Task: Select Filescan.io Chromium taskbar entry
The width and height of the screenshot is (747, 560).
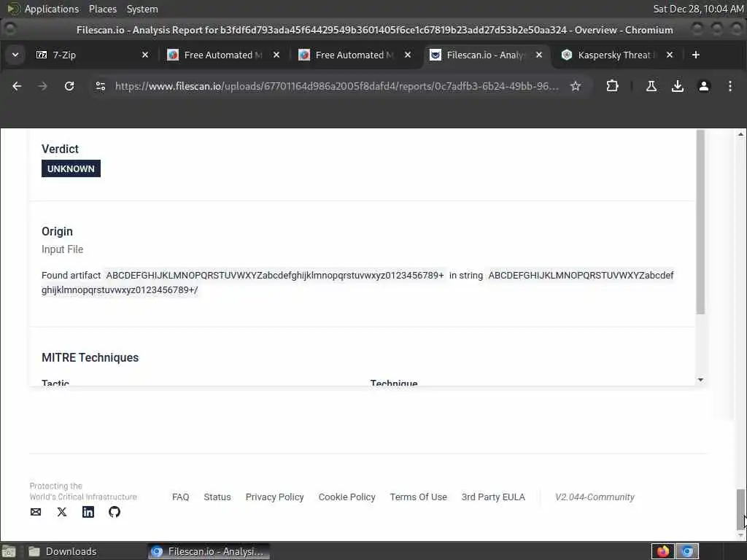Action: point(208,551)
